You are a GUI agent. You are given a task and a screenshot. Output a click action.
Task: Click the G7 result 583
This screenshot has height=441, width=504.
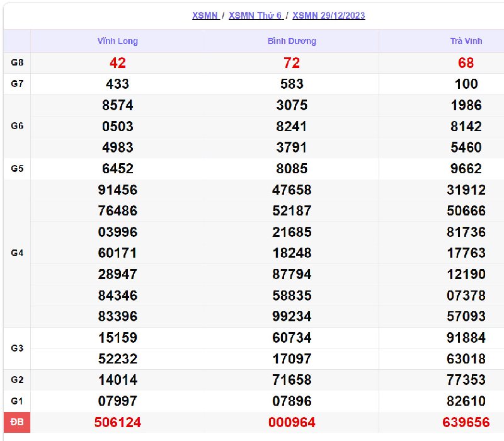pyautogui.click(x=292, y=84)
